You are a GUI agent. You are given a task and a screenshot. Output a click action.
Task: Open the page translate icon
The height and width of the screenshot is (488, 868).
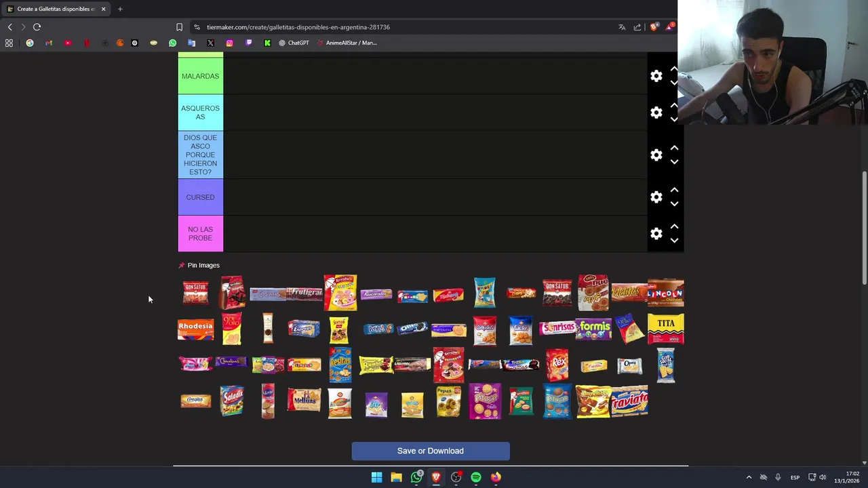(x=622, y=27)
